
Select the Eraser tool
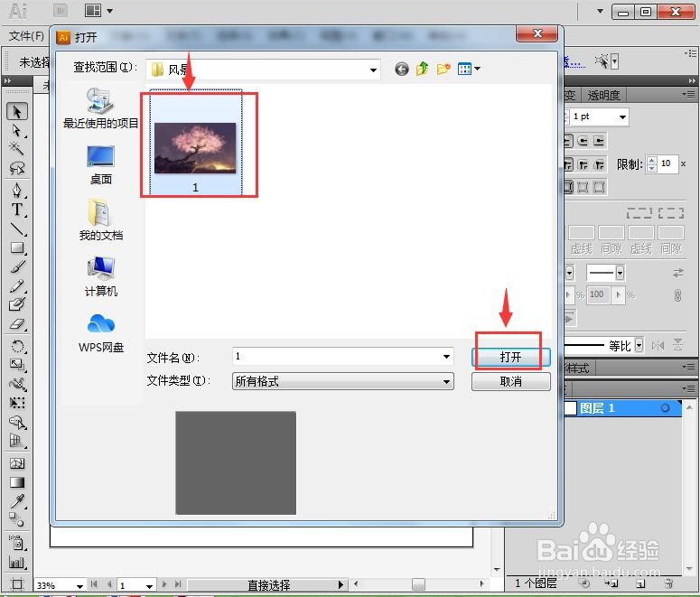pyautogui.click(x=17, y=323)
